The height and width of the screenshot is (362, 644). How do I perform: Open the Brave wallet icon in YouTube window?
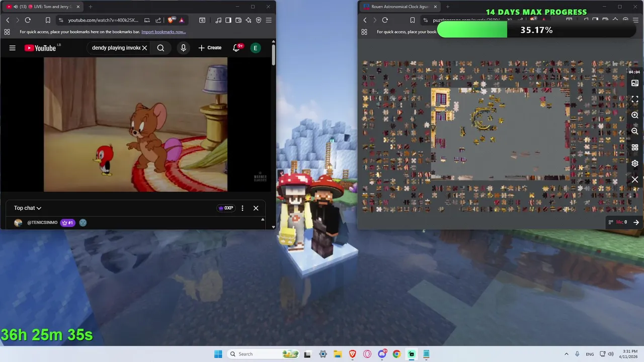pyautogui.click(x=238, y=20)
